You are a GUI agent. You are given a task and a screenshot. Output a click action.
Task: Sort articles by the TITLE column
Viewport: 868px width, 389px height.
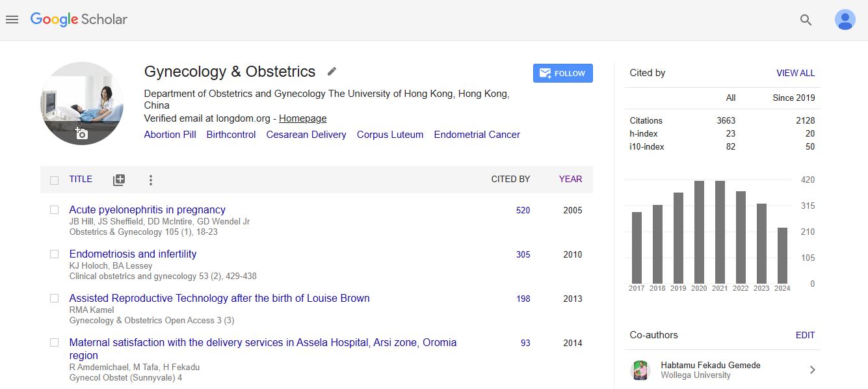tap(81, 180)
